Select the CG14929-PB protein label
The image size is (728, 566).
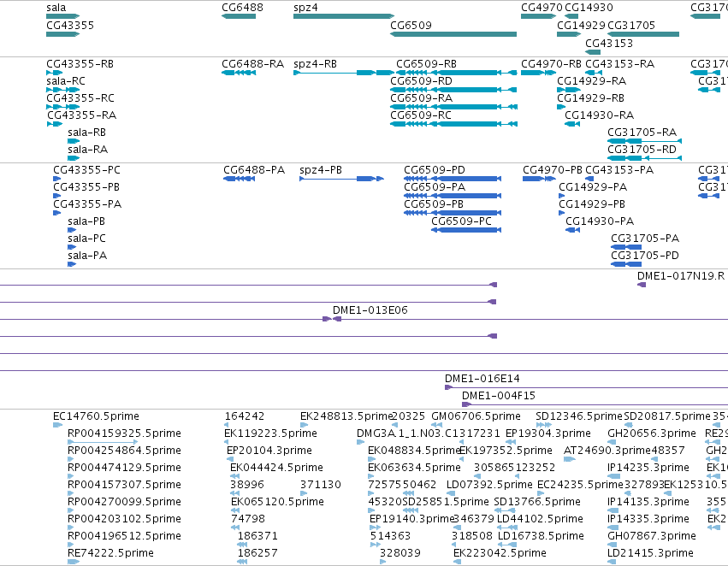(x=592, y=204)
